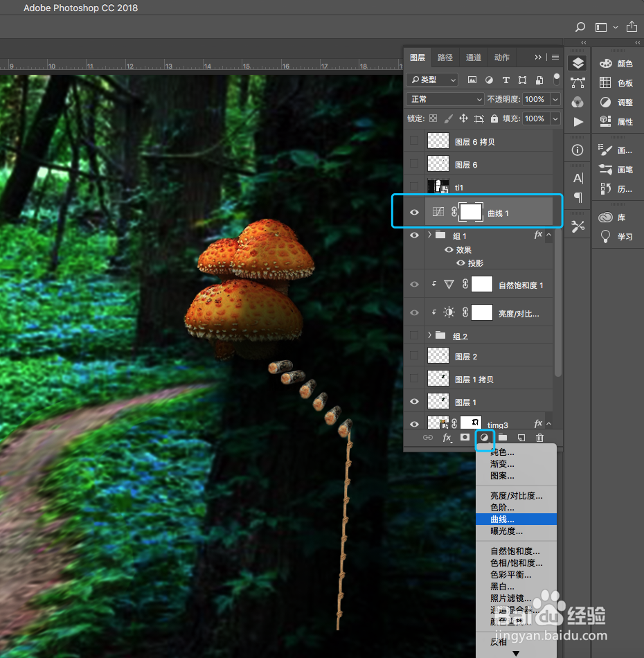Viewport: 644px width, 658px height.
Task: Open Paragraph panel icon
Action: tap(578, 197)
